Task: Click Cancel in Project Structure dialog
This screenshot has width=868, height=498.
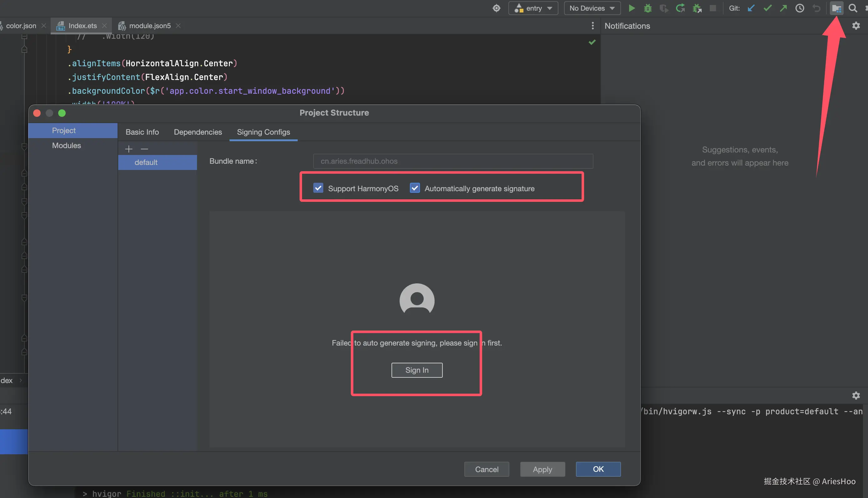Action: coord(487,469)
